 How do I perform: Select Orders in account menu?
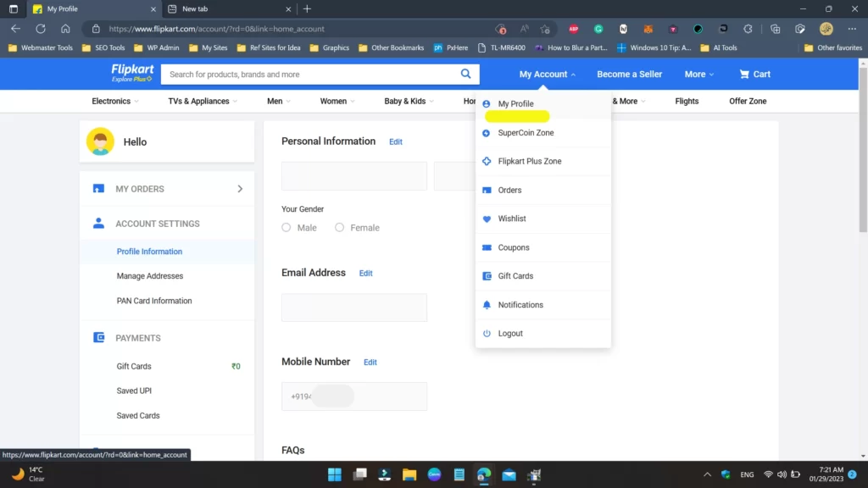click(x=543, y=190)
